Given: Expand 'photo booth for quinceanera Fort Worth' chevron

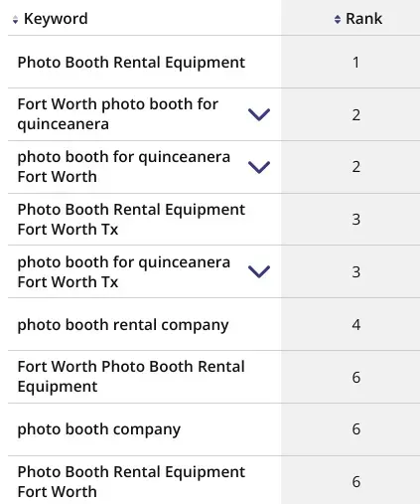Looking at the screenshot, I should coord(259,167).
